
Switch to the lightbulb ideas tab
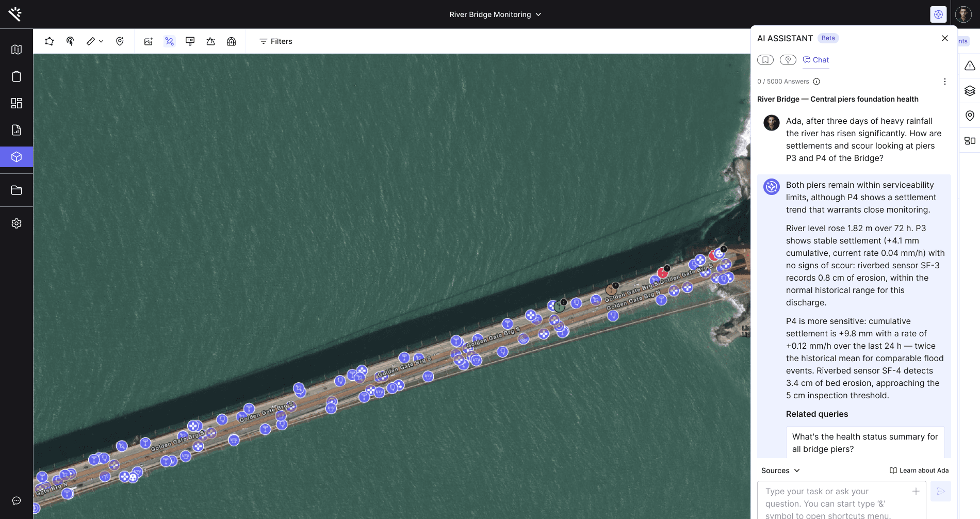coord(788,60)
